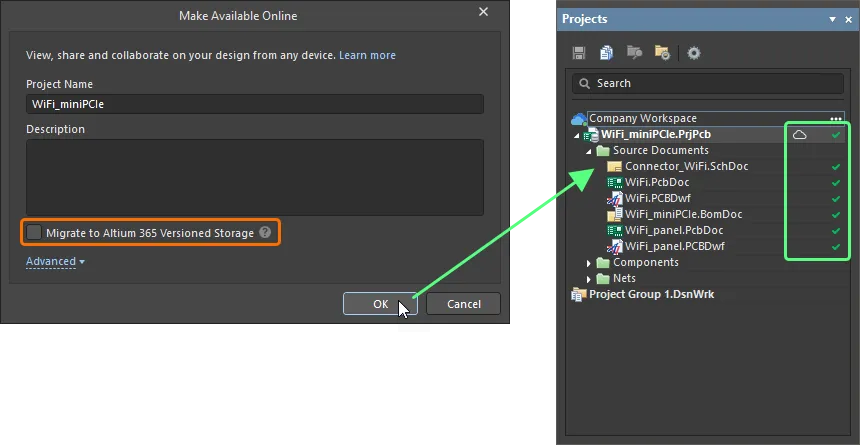Enable Migrate to Altium 365 Versioned Storage

tap(34, 233)
